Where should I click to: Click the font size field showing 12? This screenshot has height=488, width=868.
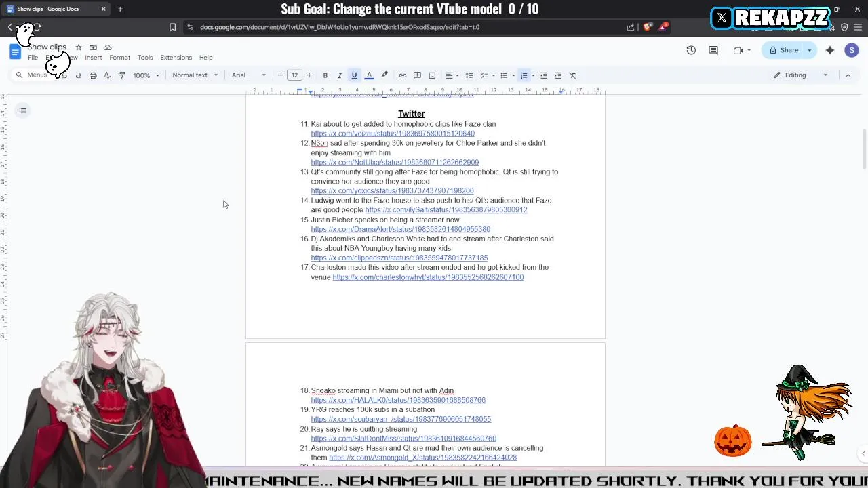coord(294,75)
